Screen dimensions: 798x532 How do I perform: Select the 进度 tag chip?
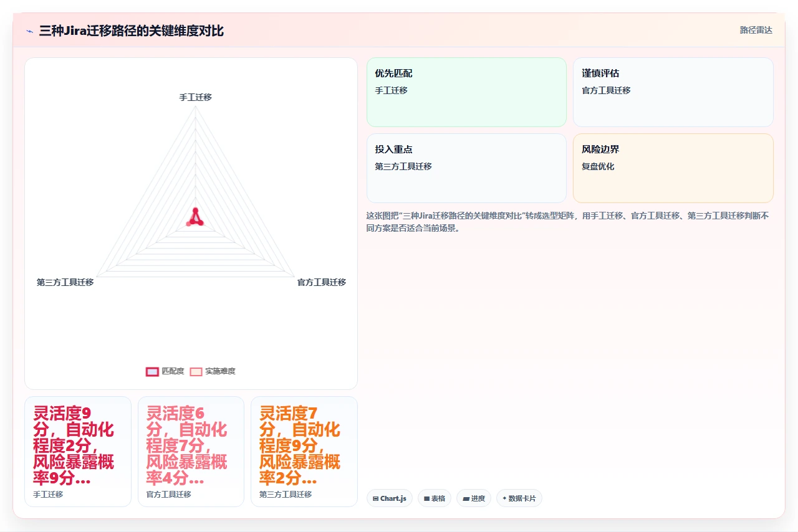pyautogui.click(x=474, y=498)
